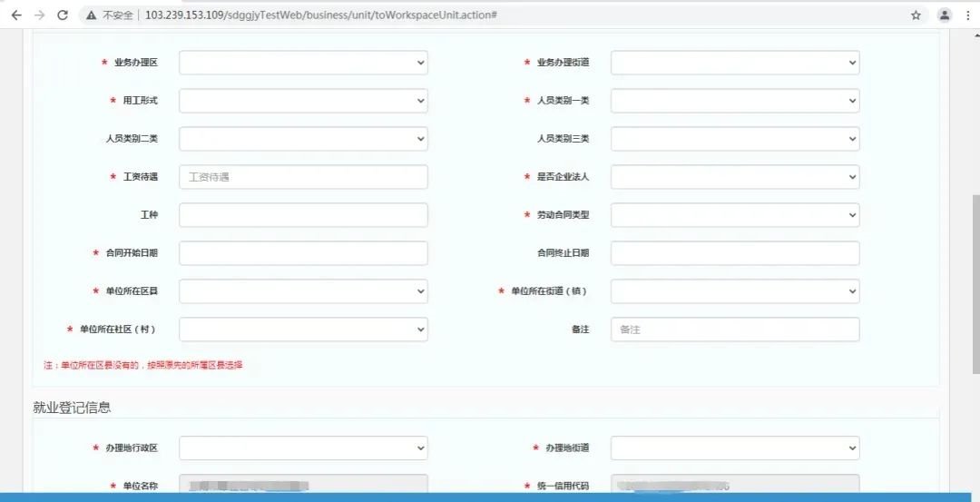Screen dimensions: 980x502
Task: Bookmark this page with star icon
Action: tap(916, 15)
